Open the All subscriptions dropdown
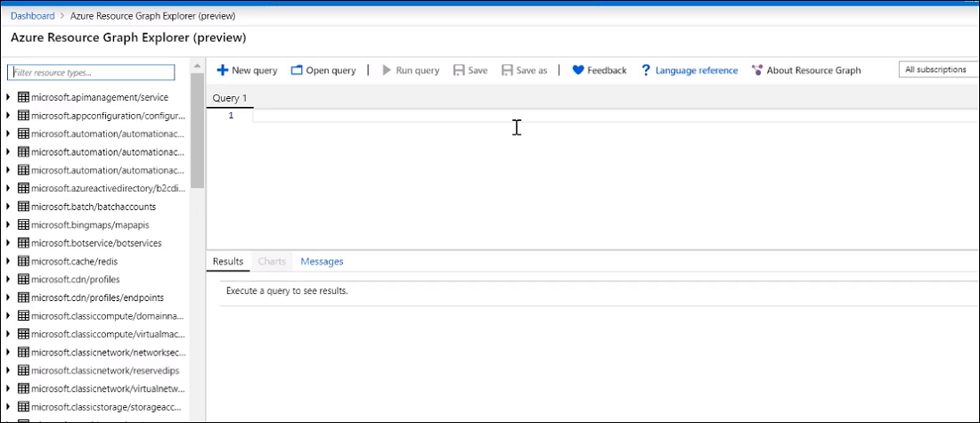 pos(939,69)
